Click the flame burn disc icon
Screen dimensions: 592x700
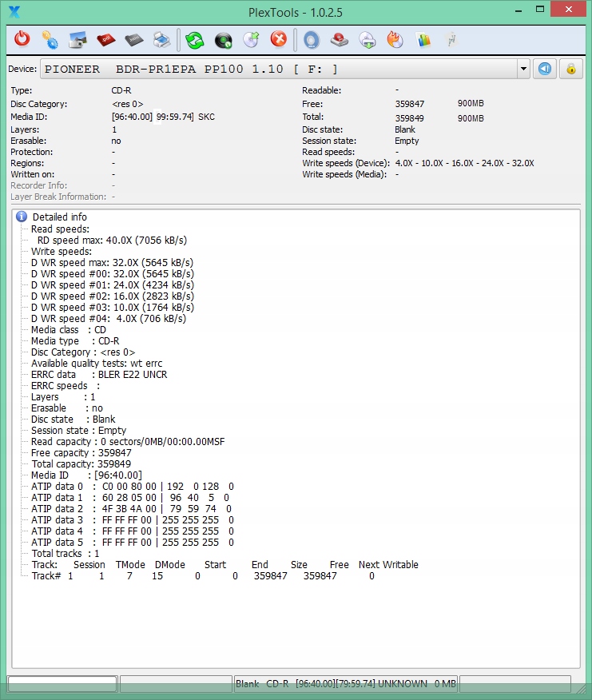[395, 39]
